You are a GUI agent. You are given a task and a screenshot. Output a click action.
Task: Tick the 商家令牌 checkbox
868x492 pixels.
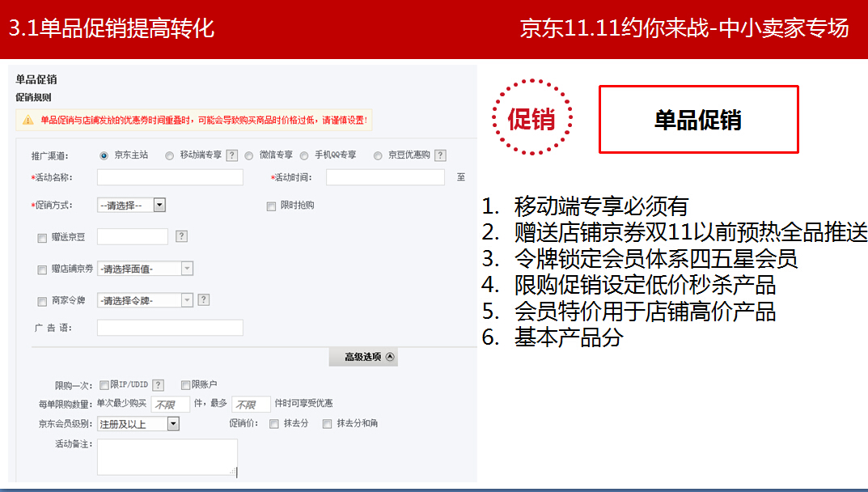point(42,301)
